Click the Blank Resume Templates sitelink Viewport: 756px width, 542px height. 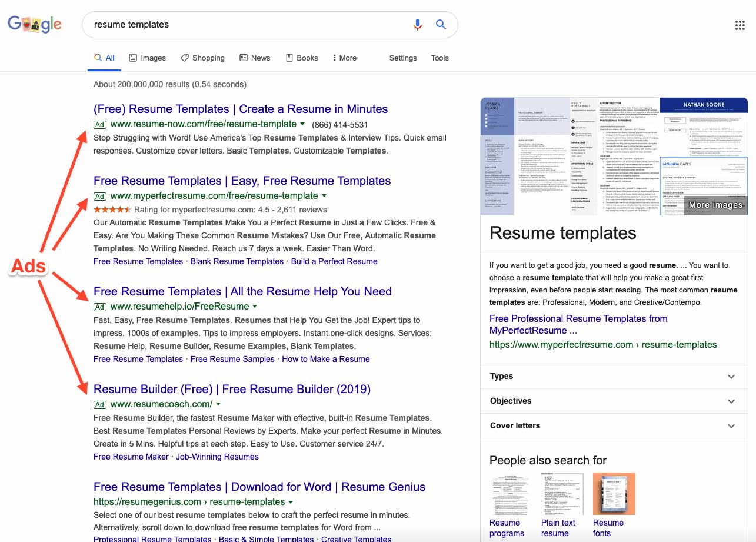[x=237, y=261]
